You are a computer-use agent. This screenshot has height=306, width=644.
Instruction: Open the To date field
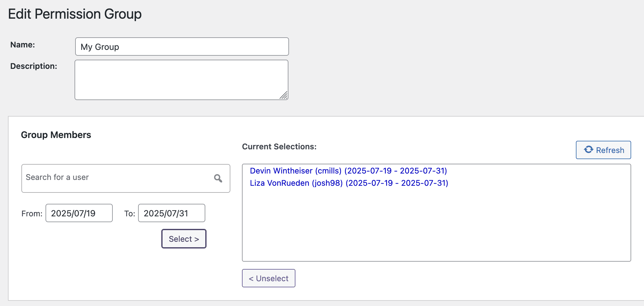tap(171, 213)
